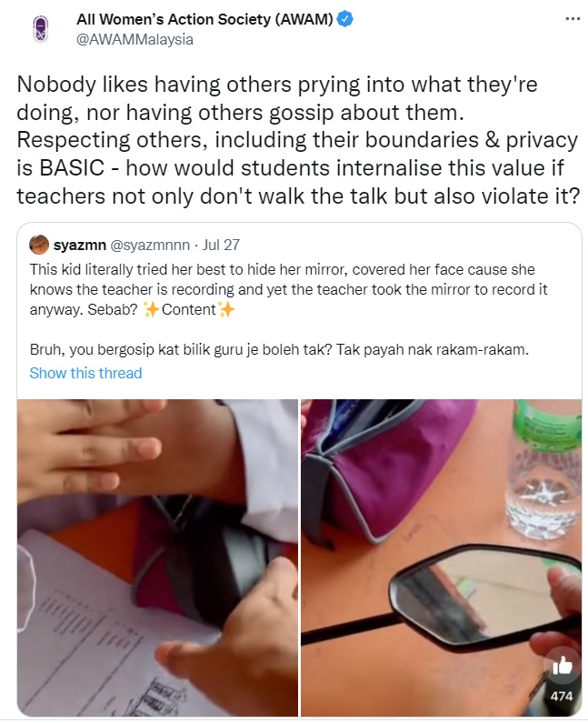The width and height of the screenshot is (588, 723).
Task: Open the @AWAMMalaysia handle
Action: click(x=135, y=40)
